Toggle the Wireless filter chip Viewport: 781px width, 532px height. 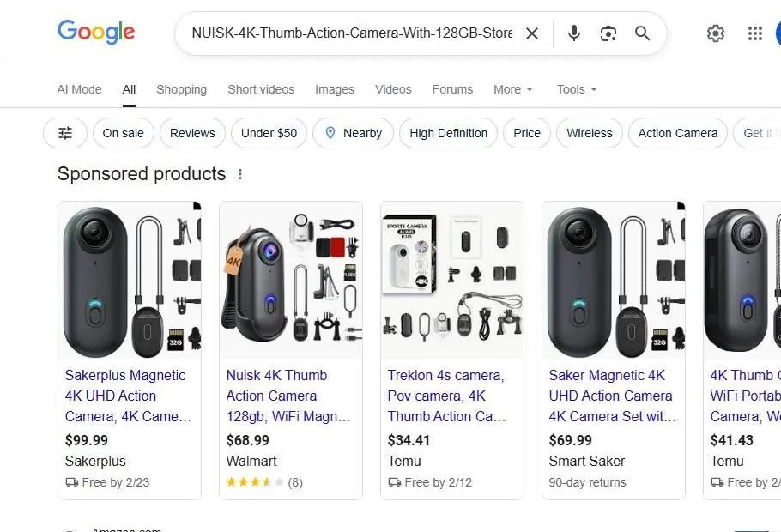[589, 133]
